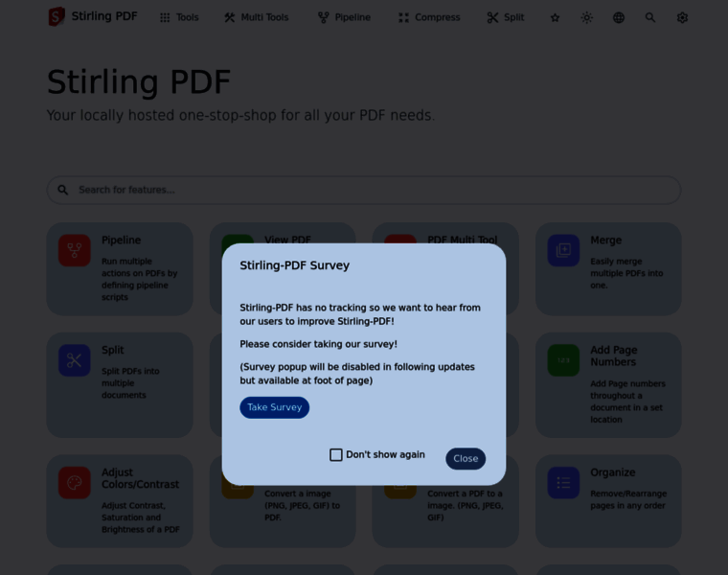Click the favorites star icon
This screenshot has width=728, height=575.
pos(555,17)
